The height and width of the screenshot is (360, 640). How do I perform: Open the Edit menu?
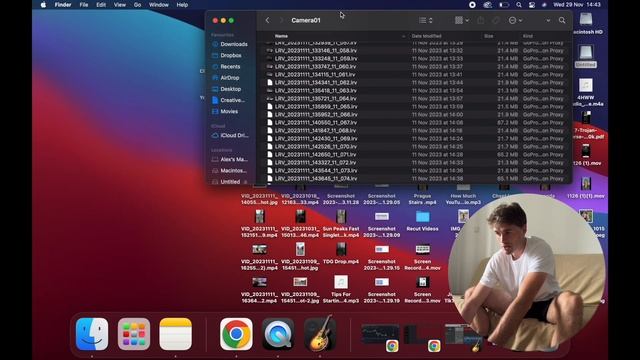(x=101, y=5)
